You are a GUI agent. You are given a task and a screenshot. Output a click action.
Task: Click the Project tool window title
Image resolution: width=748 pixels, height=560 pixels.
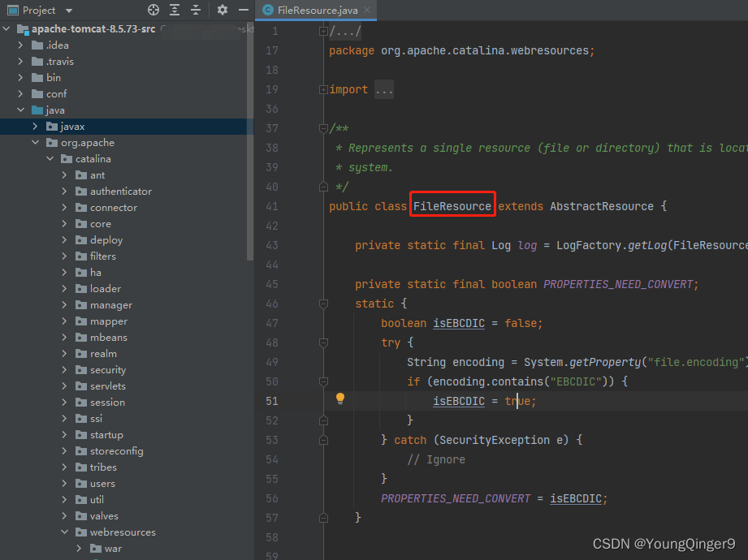39,10
